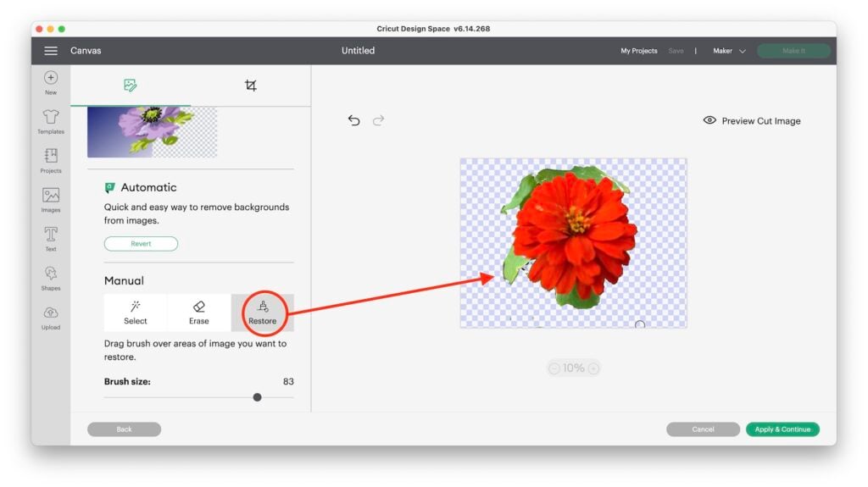Switch to background remover tab

(x=130, y=86)
